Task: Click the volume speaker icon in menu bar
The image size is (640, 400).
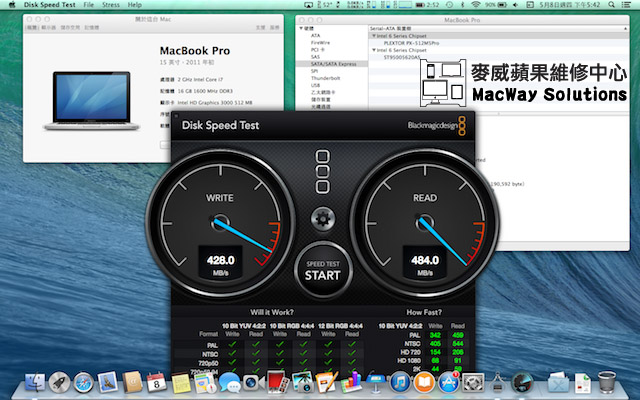Action: (516, 5)
